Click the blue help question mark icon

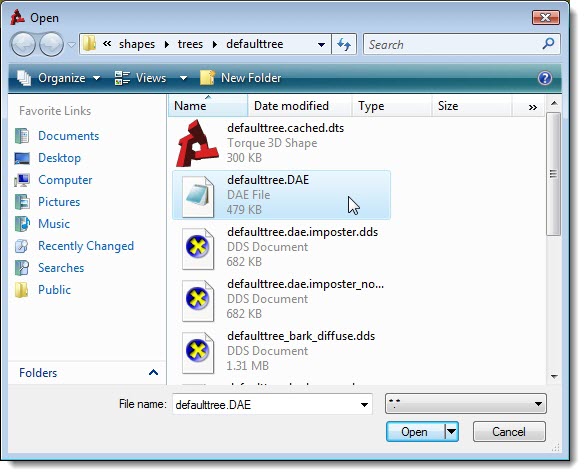[x=545, y=78]
